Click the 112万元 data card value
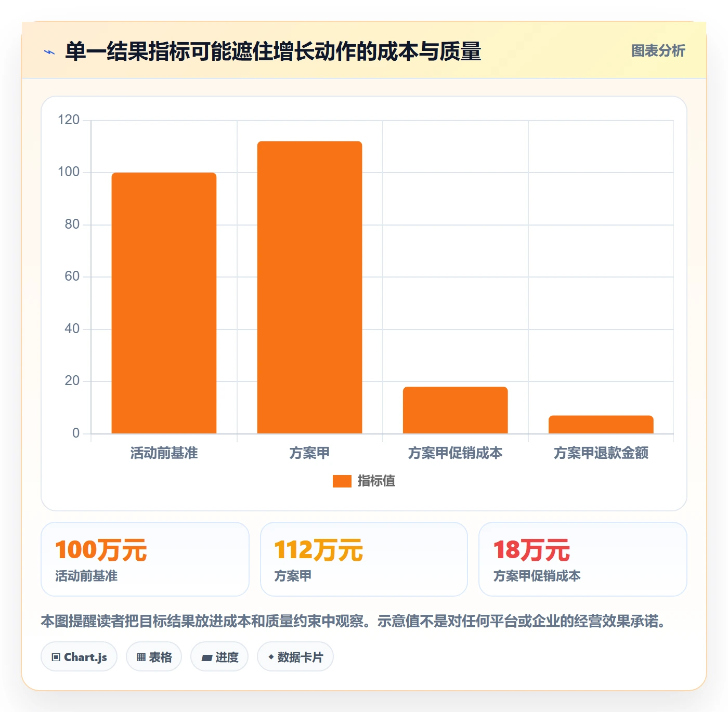Viewport: 728px width, 712px height. click(318, 550)
